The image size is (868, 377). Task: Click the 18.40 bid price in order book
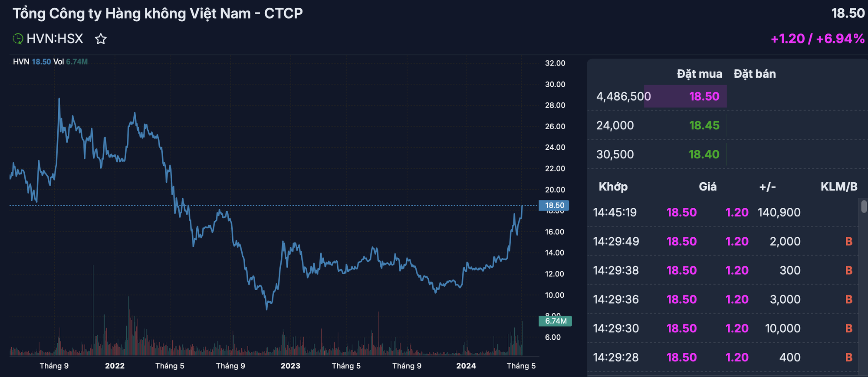click(704, 154)
